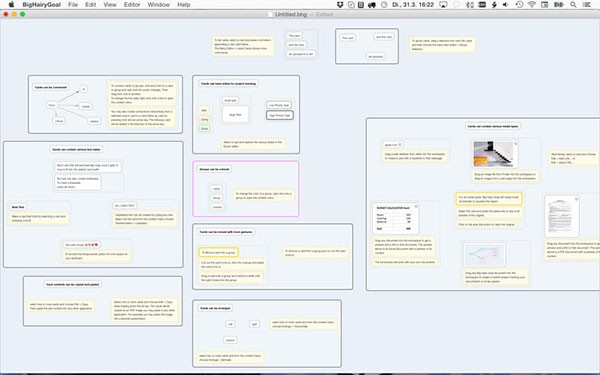
Task: Open Spotlight search magnifier icon
Action: pos(573,5)
